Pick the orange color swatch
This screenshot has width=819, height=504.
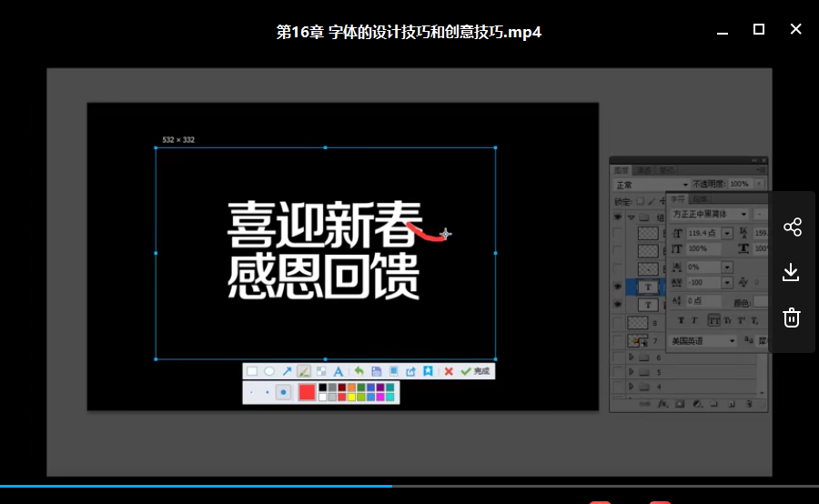coord(351,388)
